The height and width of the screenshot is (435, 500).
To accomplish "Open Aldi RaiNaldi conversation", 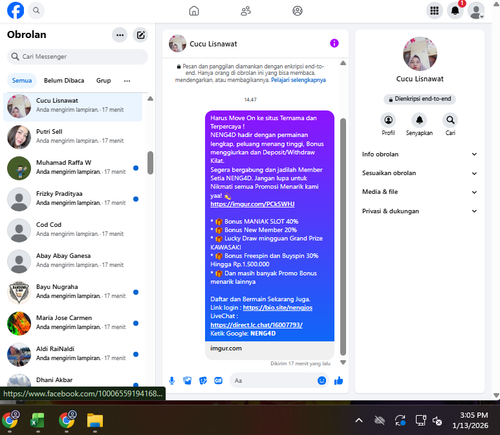I will [x=73, y=353].
